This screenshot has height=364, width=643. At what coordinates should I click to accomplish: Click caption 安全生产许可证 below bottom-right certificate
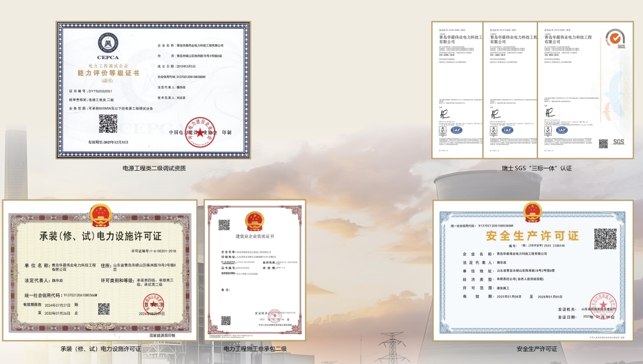click(537, 349)
